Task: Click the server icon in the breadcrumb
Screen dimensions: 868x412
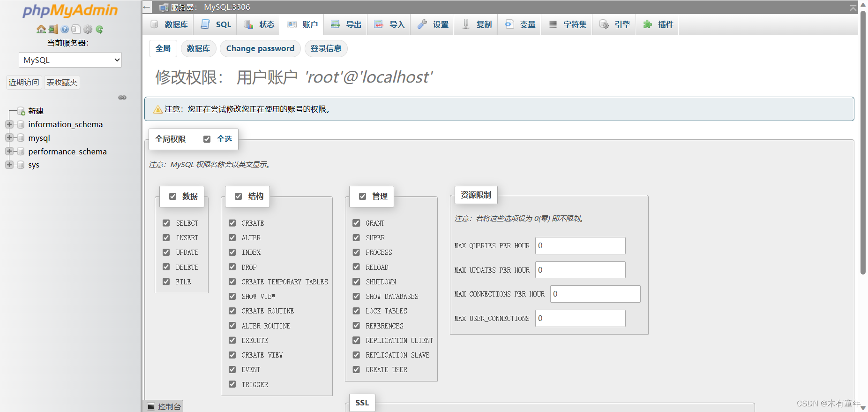Action: (164, 7)
